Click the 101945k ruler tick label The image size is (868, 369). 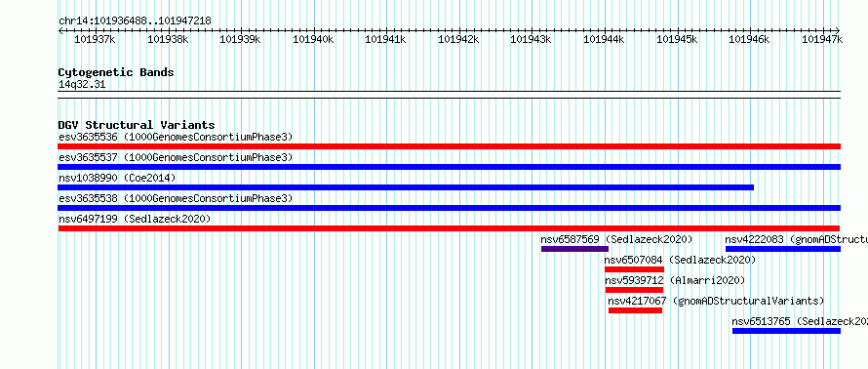677,39
